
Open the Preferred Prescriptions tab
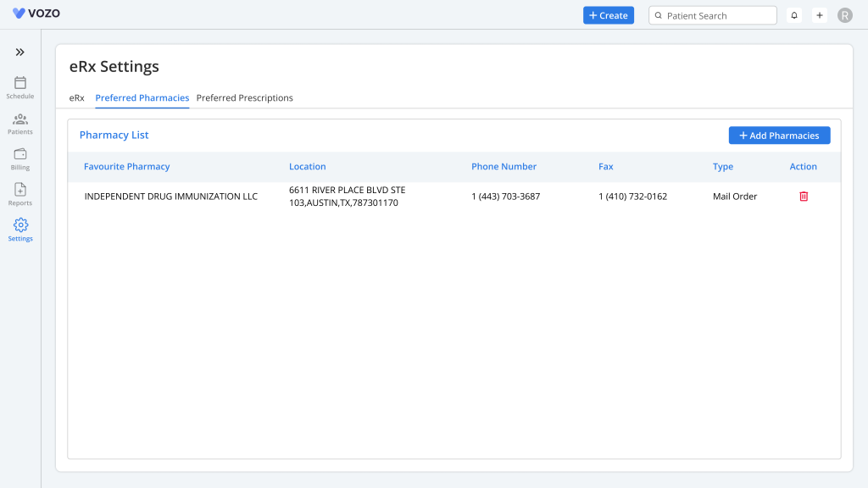pyautogui.click(x=244, y=98)
